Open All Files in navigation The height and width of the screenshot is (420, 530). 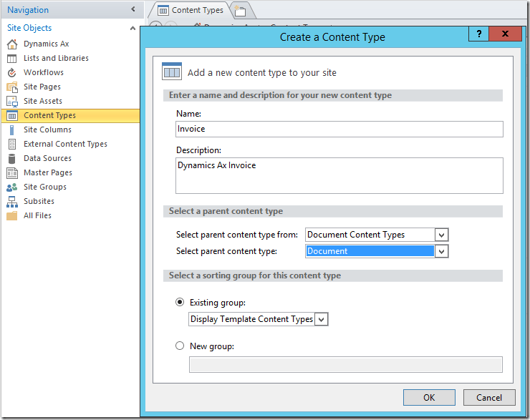click(37, 215)
